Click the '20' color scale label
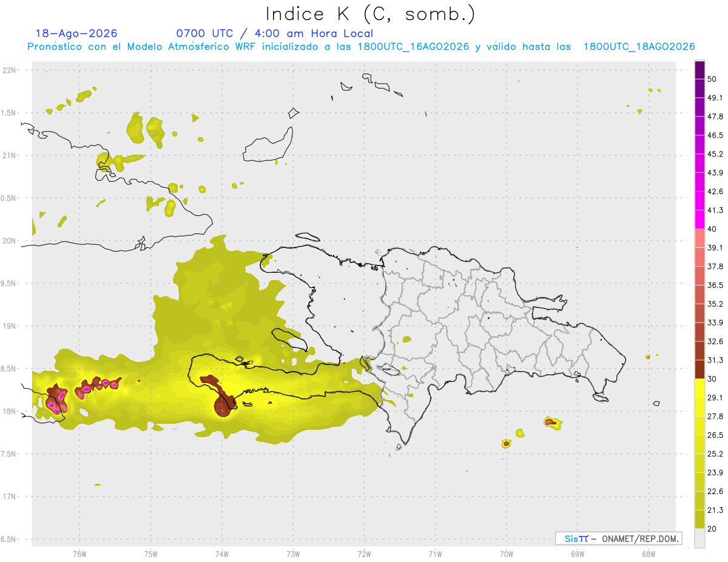The width and height of the screenshot is (728, 562). point(712,529)
